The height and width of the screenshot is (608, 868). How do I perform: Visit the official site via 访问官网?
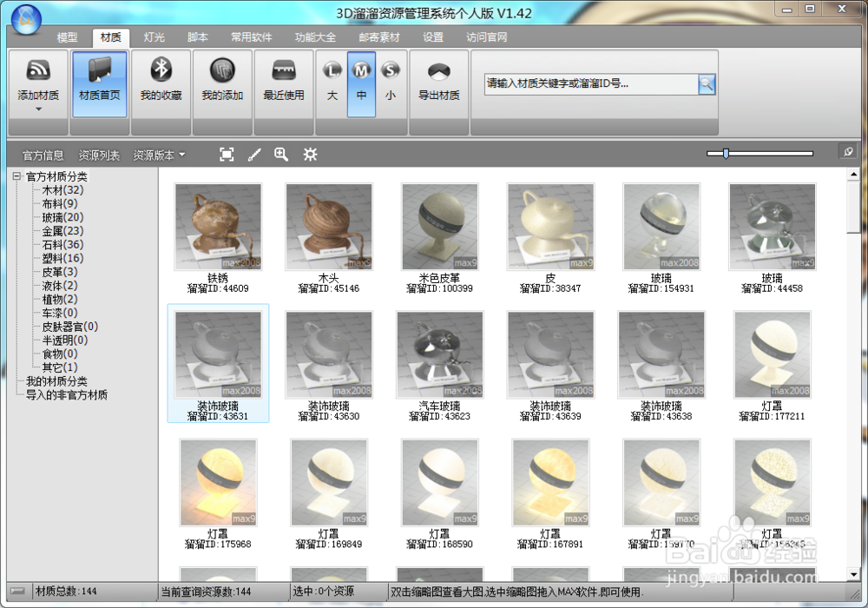[x=487, y=37]
